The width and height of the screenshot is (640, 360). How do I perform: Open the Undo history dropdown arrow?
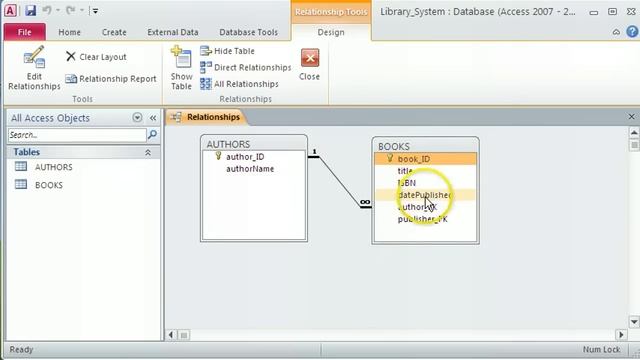[x=58, y=11]
